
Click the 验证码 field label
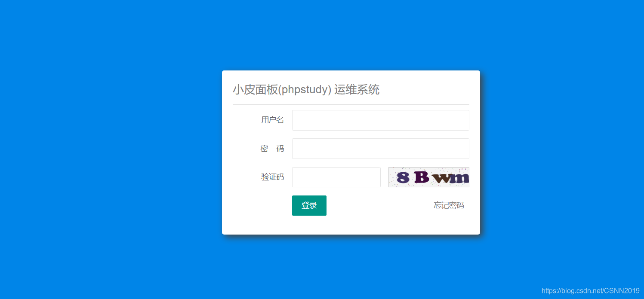tap(272, 177)
